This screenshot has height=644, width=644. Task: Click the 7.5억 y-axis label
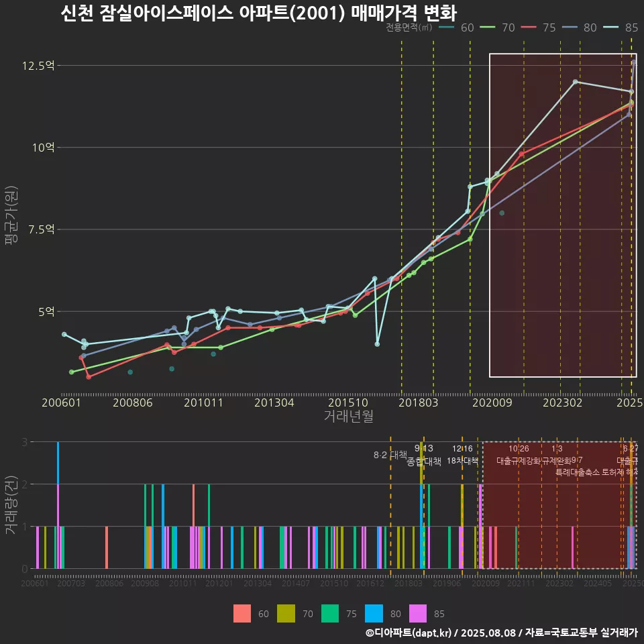click(42, 229)
